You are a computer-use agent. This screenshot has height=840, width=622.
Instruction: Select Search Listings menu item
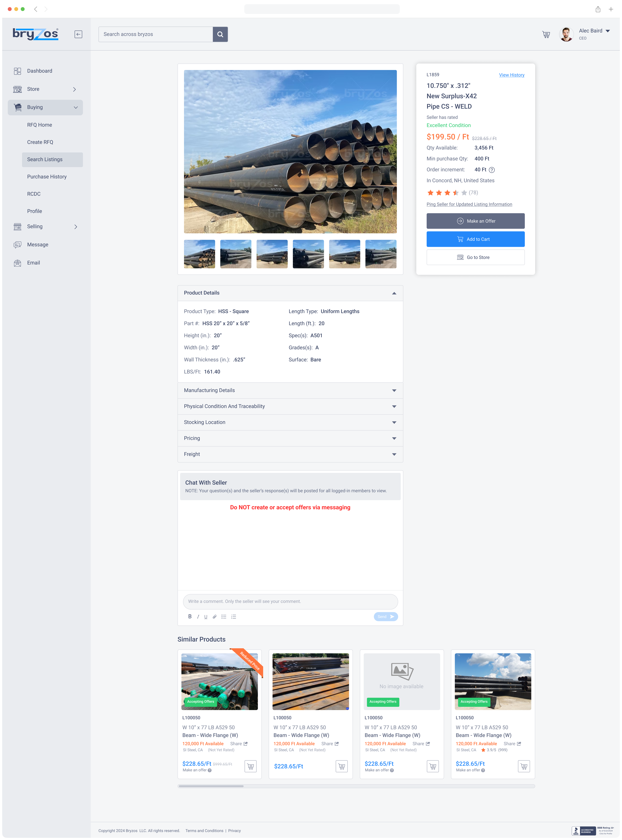52,160
